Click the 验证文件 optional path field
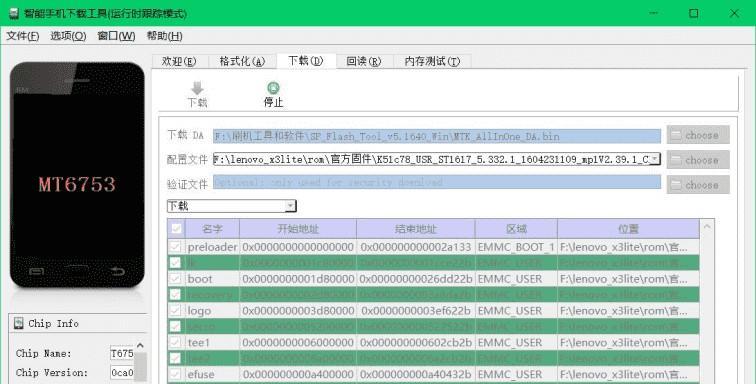The image size is (756, 384). (x=437, y=182)
